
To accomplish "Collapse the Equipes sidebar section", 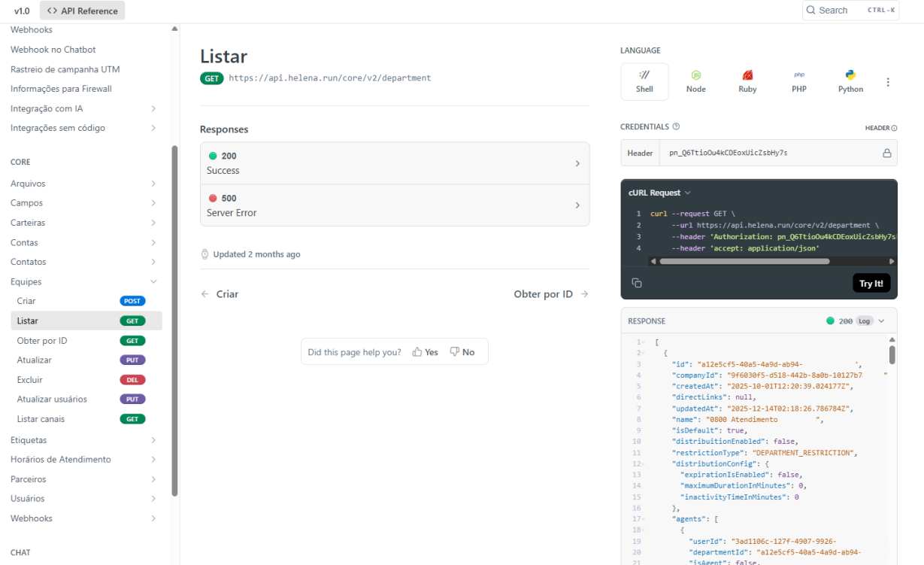I will [x=154, y=282].
